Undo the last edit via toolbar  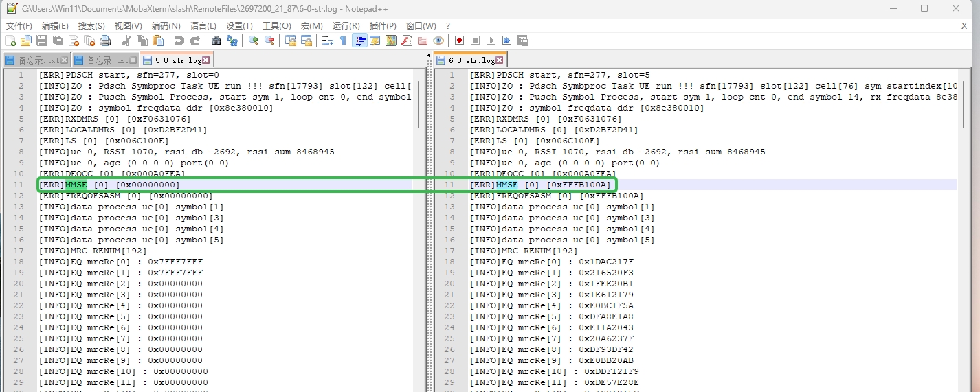tap(179, 41)
